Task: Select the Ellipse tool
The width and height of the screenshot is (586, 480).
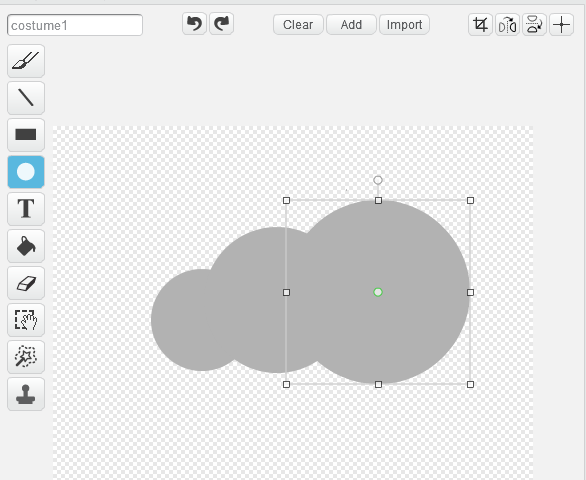Action: tap(26, 172)
